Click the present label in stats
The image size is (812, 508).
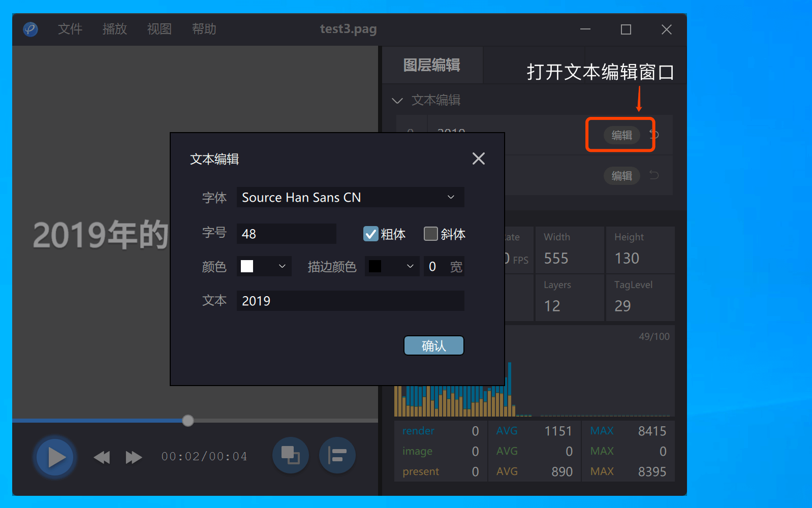(421, 471)
